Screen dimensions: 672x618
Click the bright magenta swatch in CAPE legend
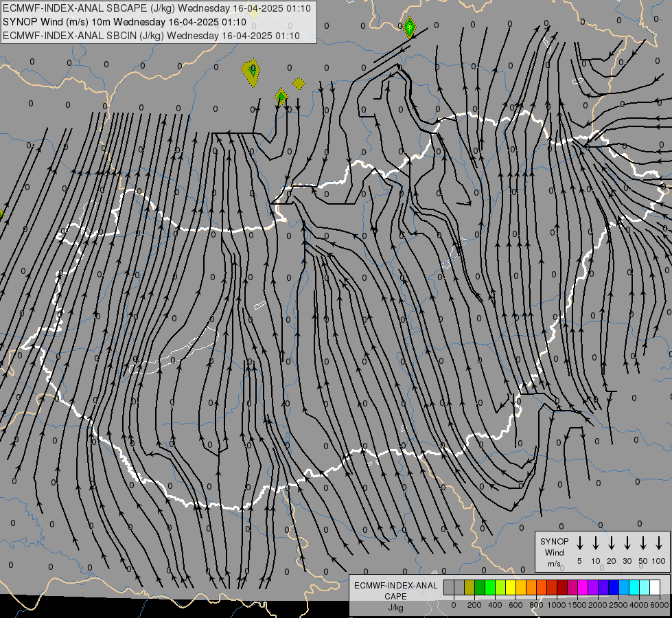583,587
